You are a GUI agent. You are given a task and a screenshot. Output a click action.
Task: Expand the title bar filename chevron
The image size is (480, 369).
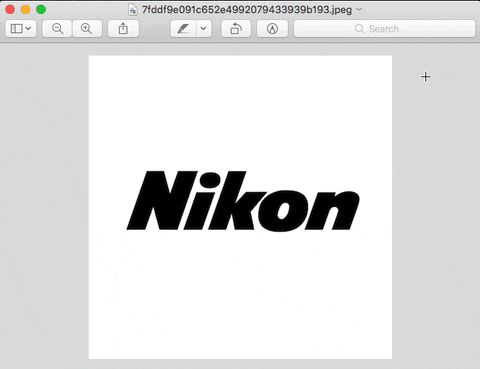pyautogui.click(x=359, y=9)
